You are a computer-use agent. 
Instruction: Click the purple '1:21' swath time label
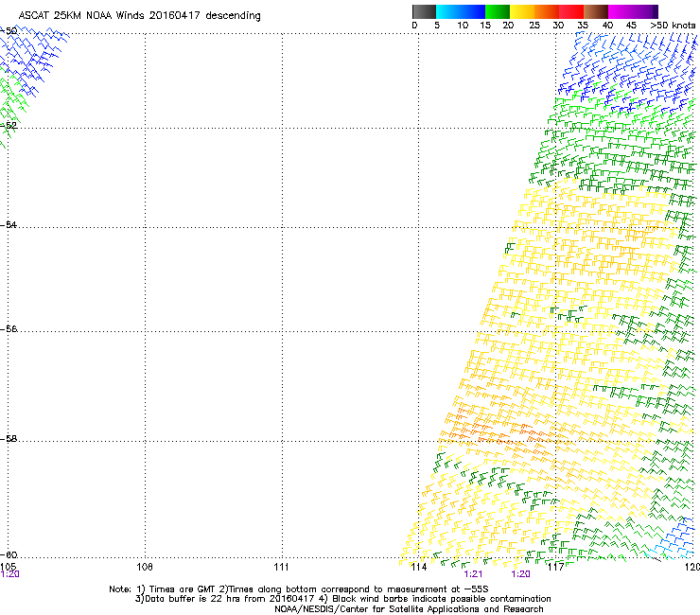tap(473, 574)
